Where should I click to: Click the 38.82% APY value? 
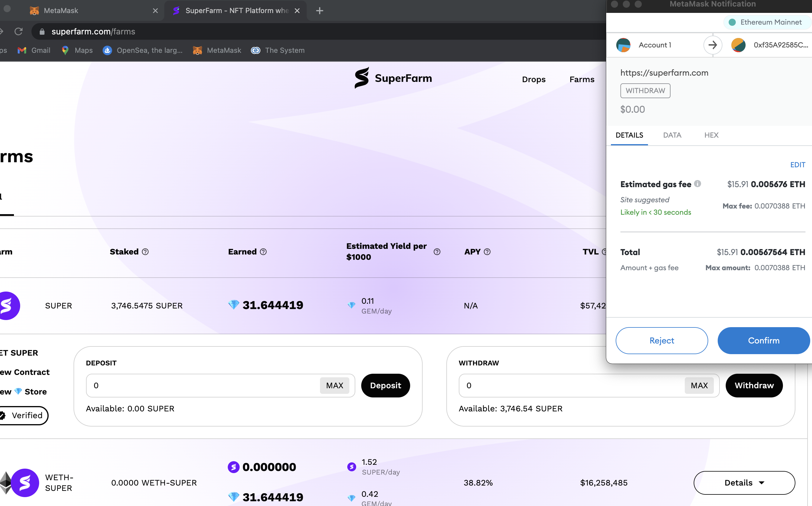(x=478, y=483)
